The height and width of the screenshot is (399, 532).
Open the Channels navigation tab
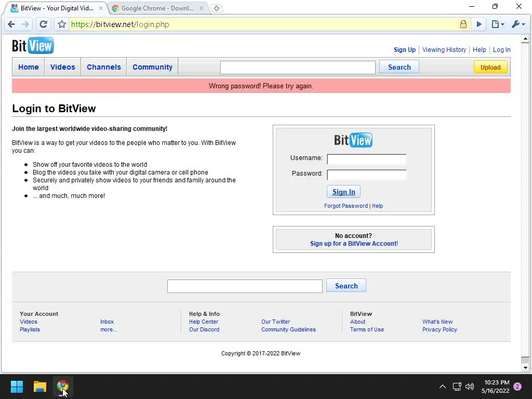coord(104,67)
